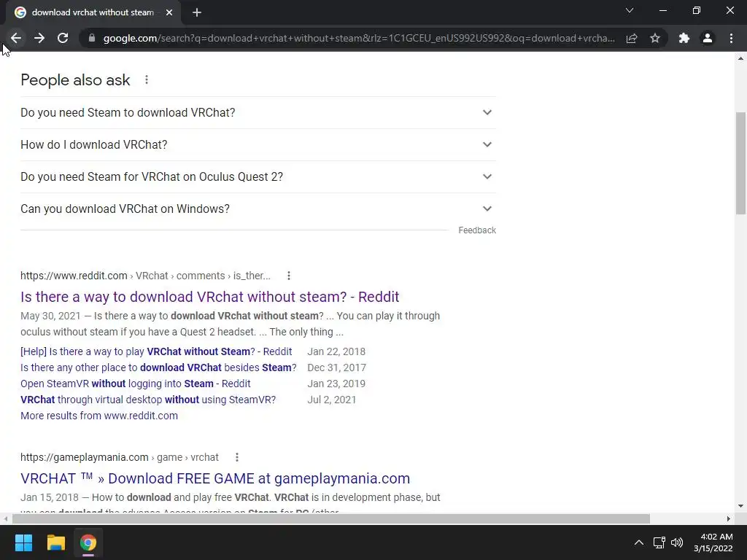Screen dimensions: 747x560
Task: Click the horizontal scrollbar thumb
Action: pyautogui.click(x=331, y=518)
